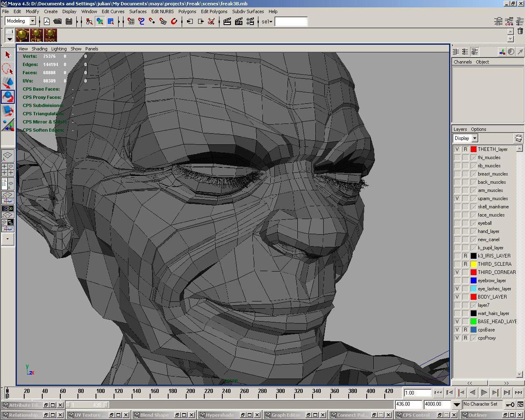Viewport: 525px width, 420px height.
Task: Toggle visibility of BODY_LAYER
Action: coord(457,297)
